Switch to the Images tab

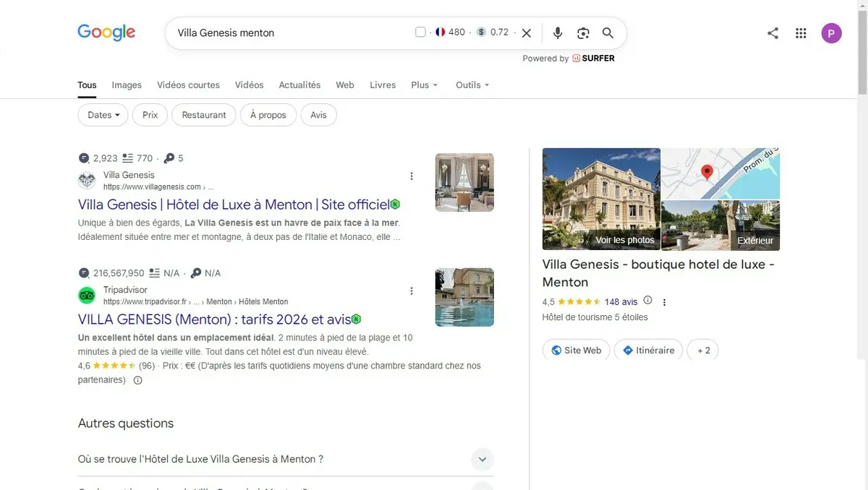coord(127,85)
